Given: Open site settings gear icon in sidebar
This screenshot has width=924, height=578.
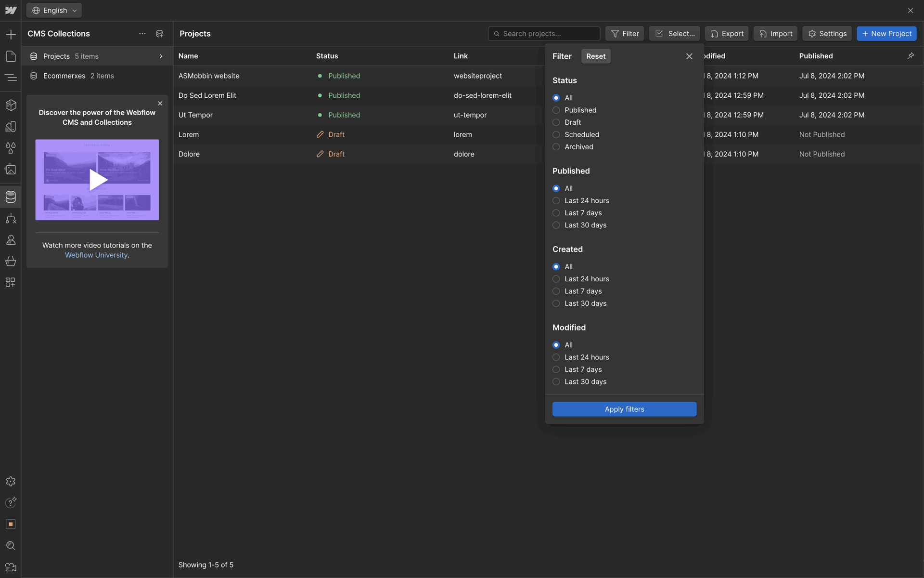Looking at the screenshot, I should click(11, 482).
